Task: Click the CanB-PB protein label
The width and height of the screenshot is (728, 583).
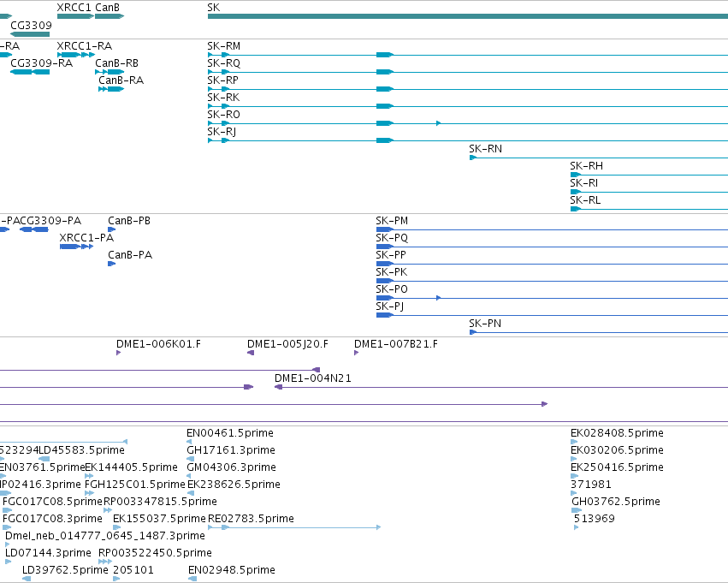Action: (x=129, y=221)
